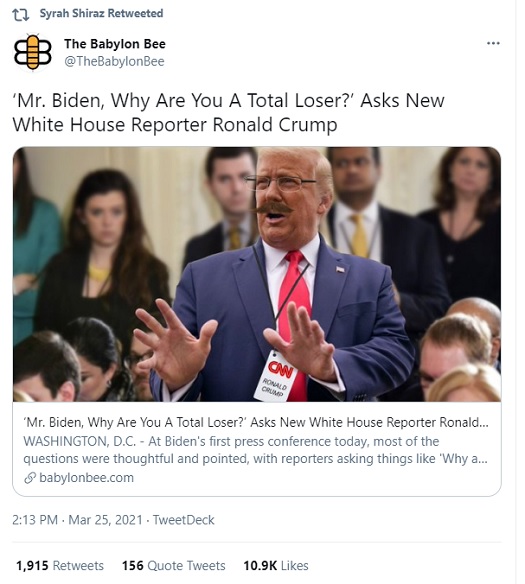Open The Babylon Bee profile avatar
Viewport: 525px width, 584px height.
pos(33,52)
